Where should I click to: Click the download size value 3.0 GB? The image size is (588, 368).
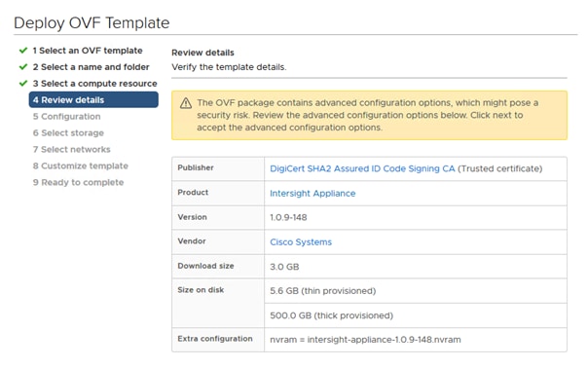pyautogui.click(x=284, y=267)
